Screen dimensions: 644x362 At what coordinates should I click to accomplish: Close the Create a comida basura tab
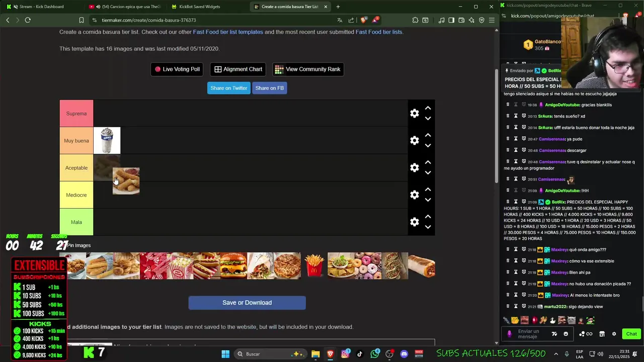(326, 7)
